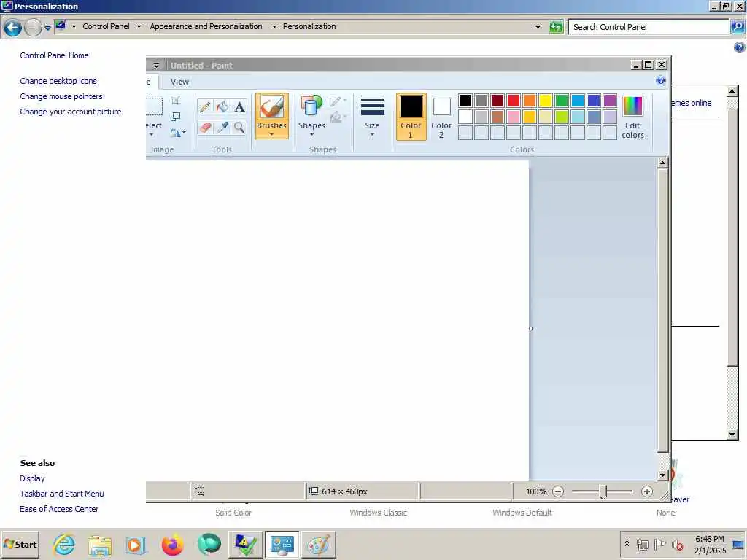This screenshot has width=747, height=560.
Task: Open Paint Help question mark icon
Action: (661, 80)
